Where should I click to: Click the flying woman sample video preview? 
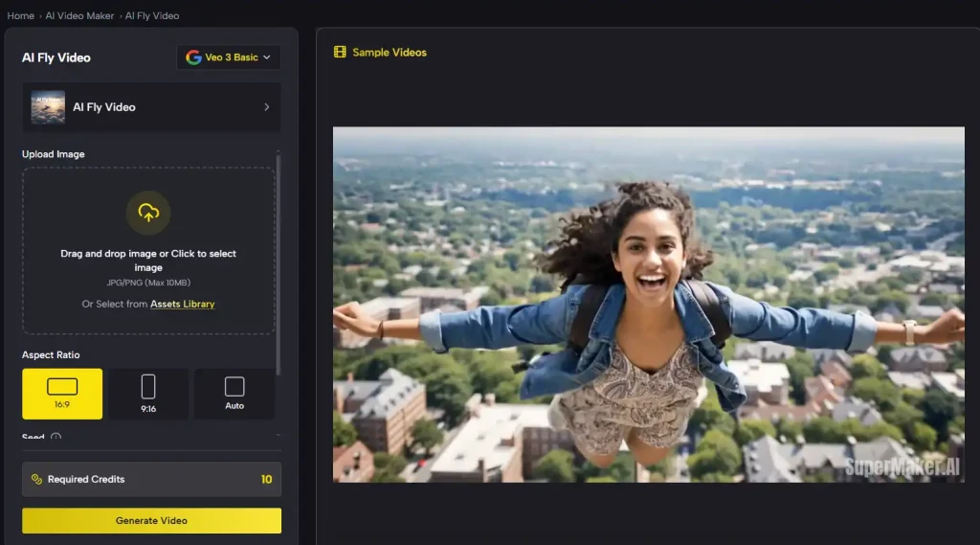tap(648, 305)
